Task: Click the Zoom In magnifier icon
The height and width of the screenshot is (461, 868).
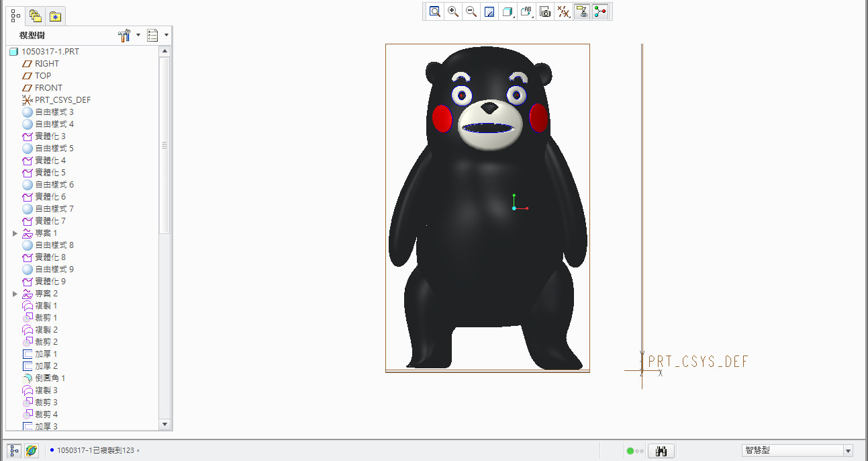Action: pos(453,11)
